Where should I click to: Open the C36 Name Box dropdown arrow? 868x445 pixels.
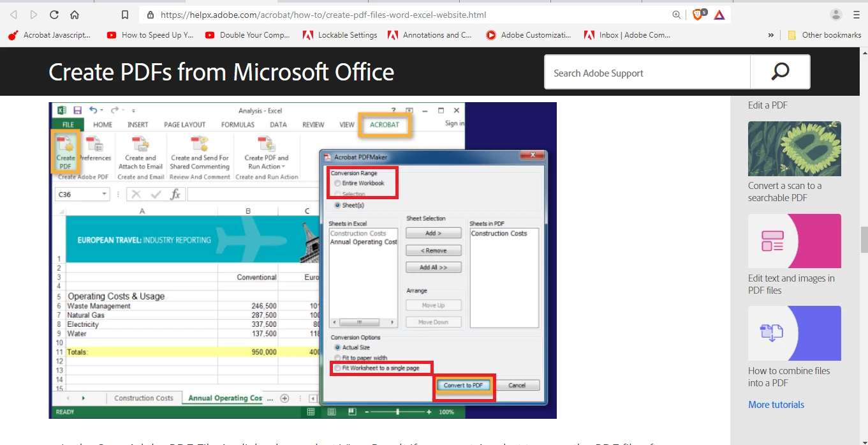pos(104,194)
